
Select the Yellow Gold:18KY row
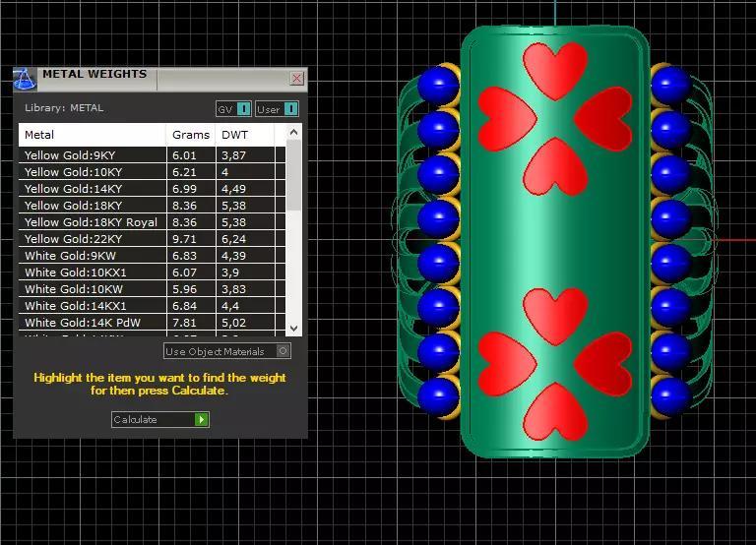tap(152, 206)
